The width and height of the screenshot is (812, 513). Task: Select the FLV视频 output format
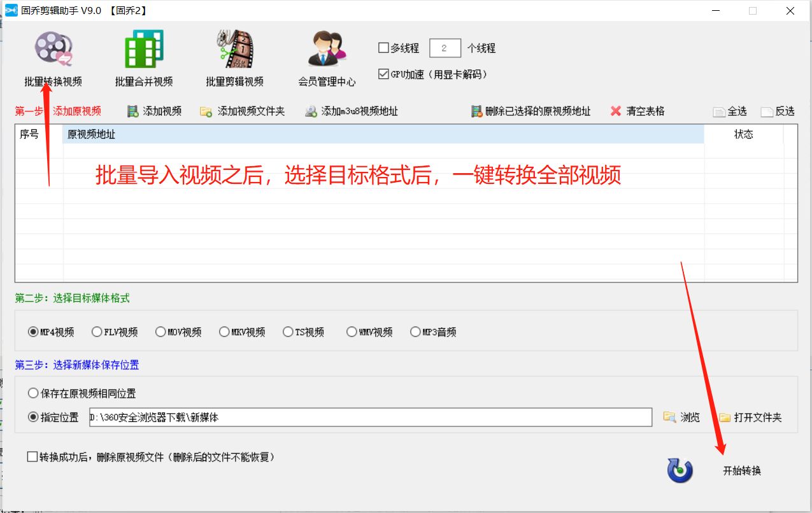click(96, 331)
